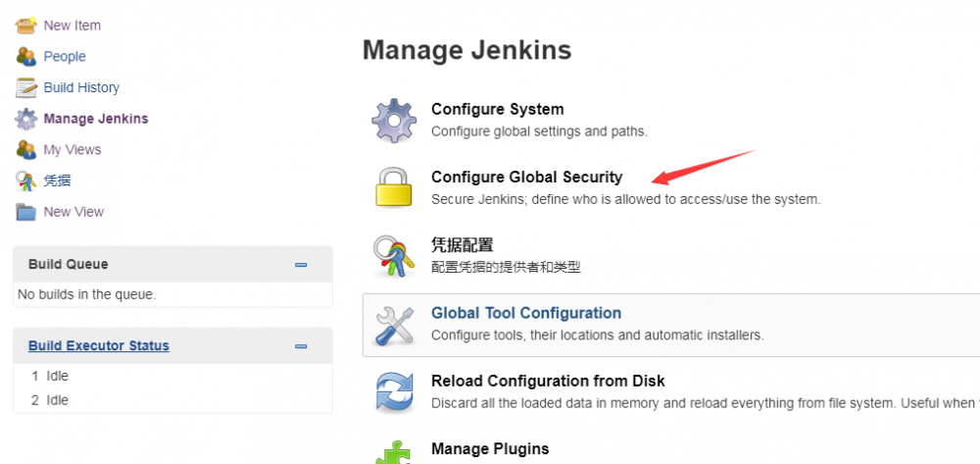The image size is (980, 464).
Task: Open Reload Configuration from Disk
Action: point(548,381)
